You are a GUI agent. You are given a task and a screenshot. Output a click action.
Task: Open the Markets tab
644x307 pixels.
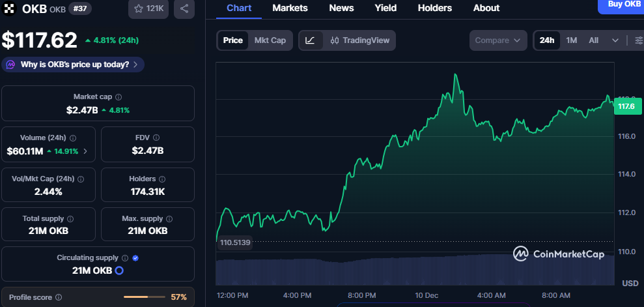click(290, 8)
